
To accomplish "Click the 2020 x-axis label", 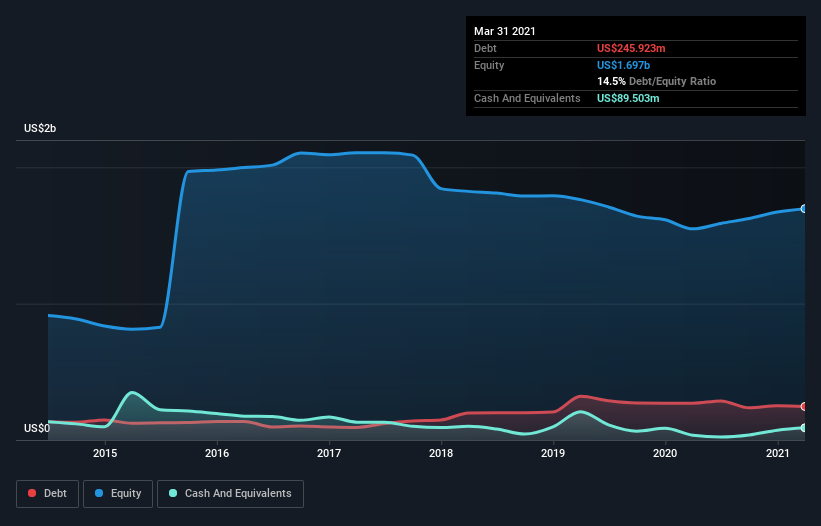I will (665, 453).
